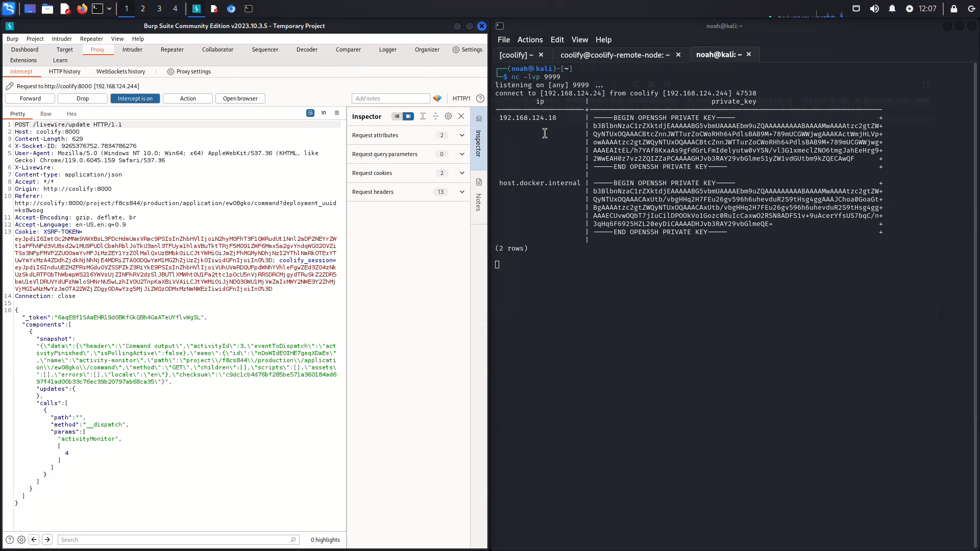The image size is (980, 551).
Task: Toggle showing non-printable characters (\n)
Action: click(324, 113)
